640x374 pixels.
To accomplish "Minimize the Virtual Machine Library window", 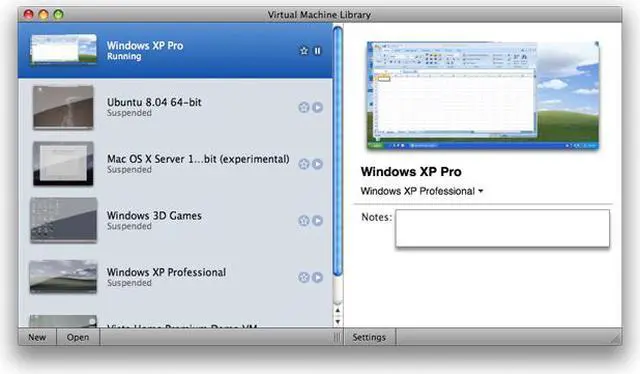I will click(43, 15).
